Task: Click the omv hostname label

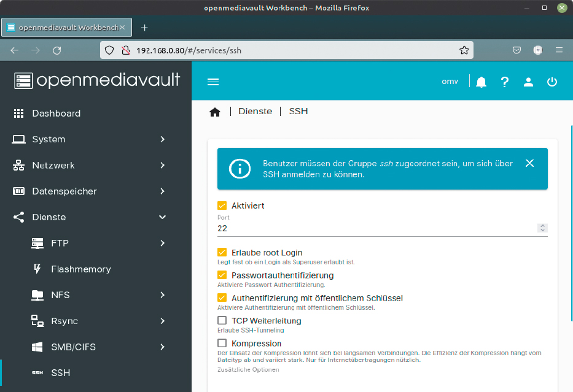Action: pos(450,82)
